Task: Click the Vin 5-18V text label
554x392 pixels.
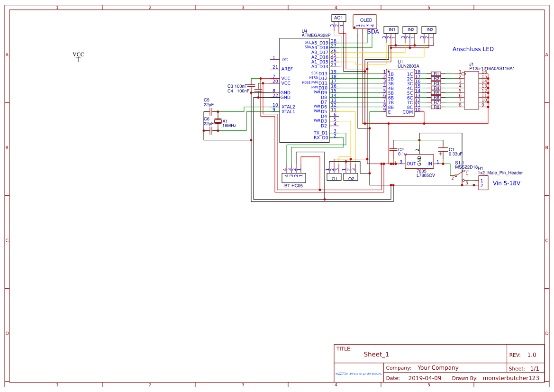Action: (506, 183)
